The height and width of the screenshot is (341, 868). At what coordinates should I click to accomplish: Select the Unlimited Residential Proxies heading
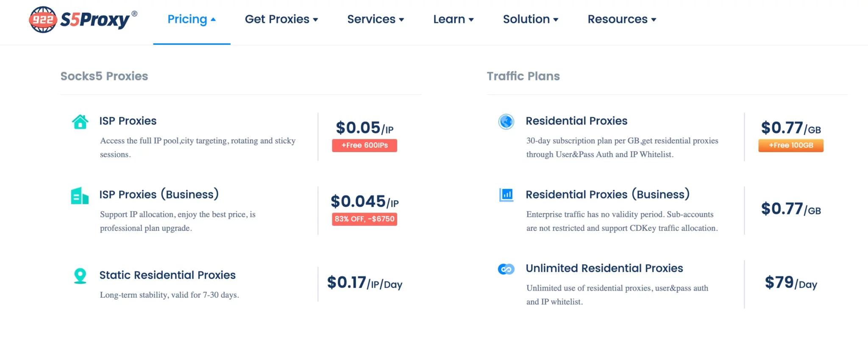(x=604, y=269)
